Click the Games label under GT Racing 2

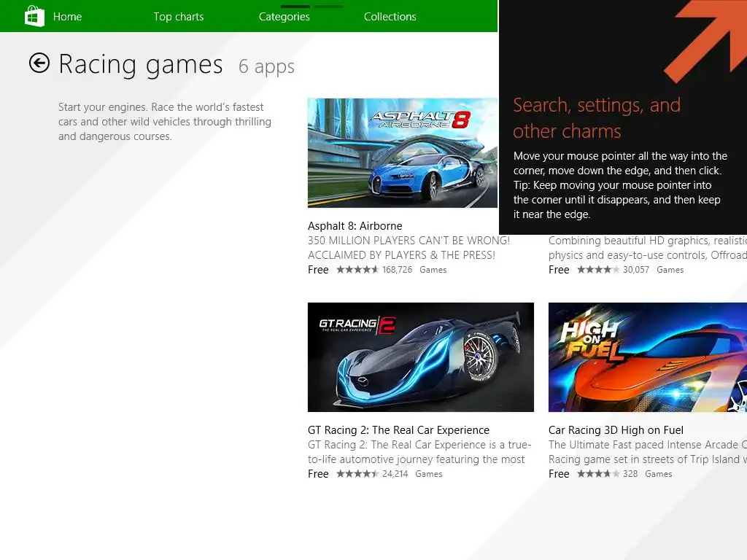pos(429,474)
